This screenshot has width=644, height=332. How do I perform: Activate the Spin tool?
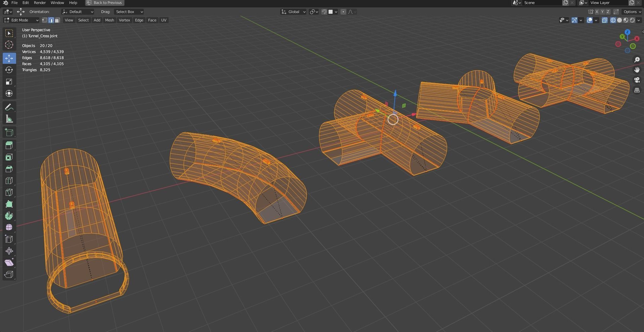click(9, 216)
